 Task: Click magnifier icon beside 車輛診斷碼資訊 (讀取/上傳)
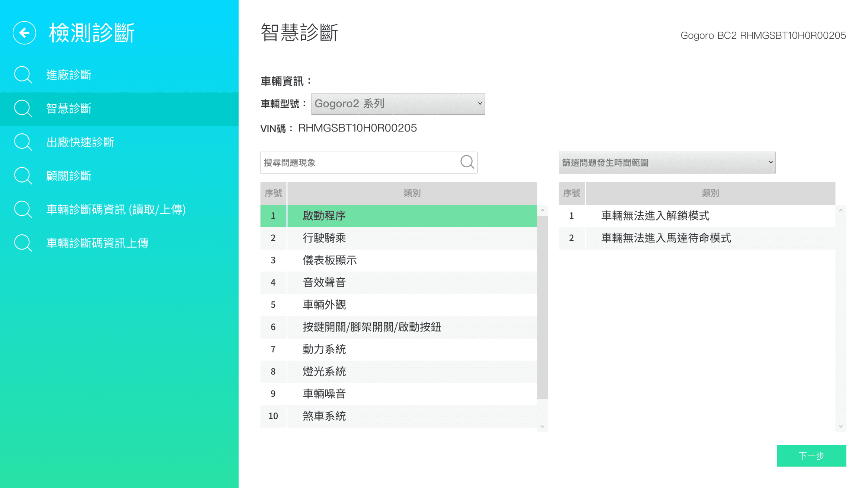[x=23, y=209]
